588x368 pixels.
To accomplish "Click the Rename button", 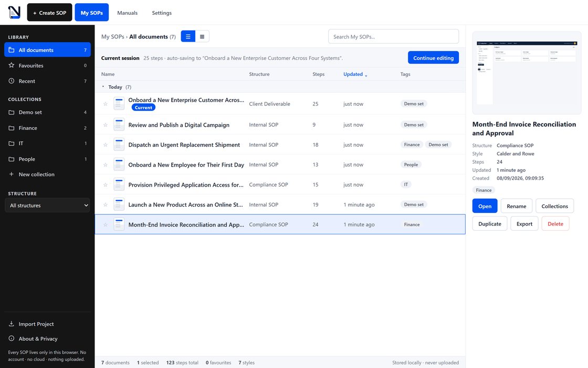I will 517,206.
